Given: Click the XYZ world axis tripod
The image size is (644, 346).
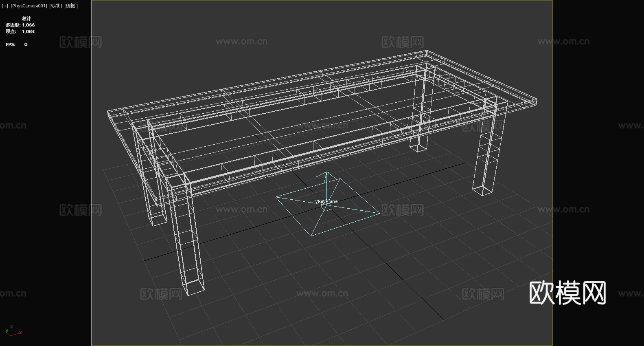Looking at the screenshot, I should click(x=13, y=331).
